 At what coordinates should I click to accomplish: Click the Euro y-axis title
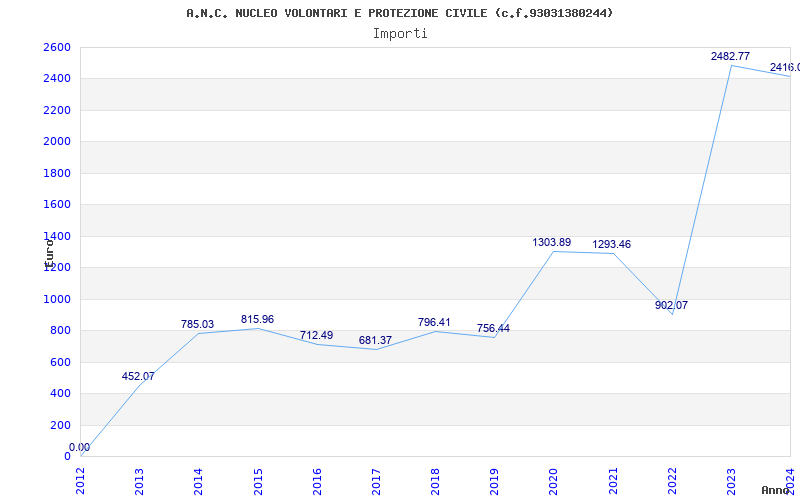47,250
